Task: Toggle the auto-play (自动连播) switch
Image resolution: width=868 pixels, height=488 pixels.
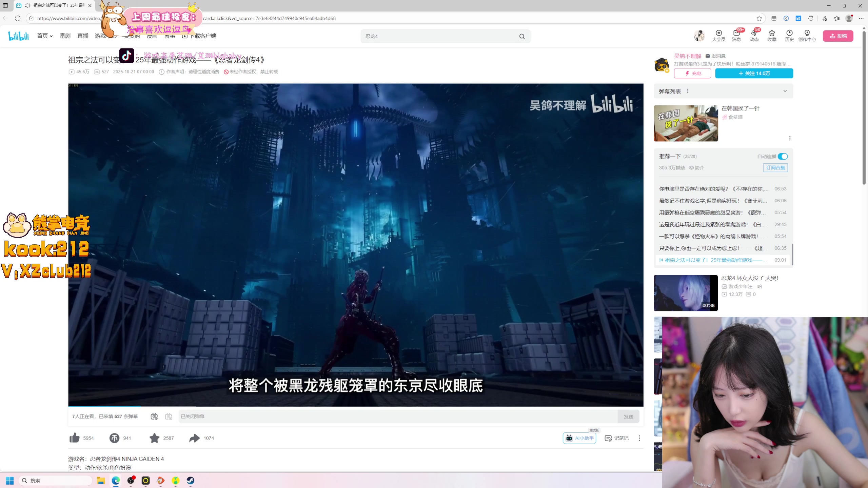Action: point(783,156)
